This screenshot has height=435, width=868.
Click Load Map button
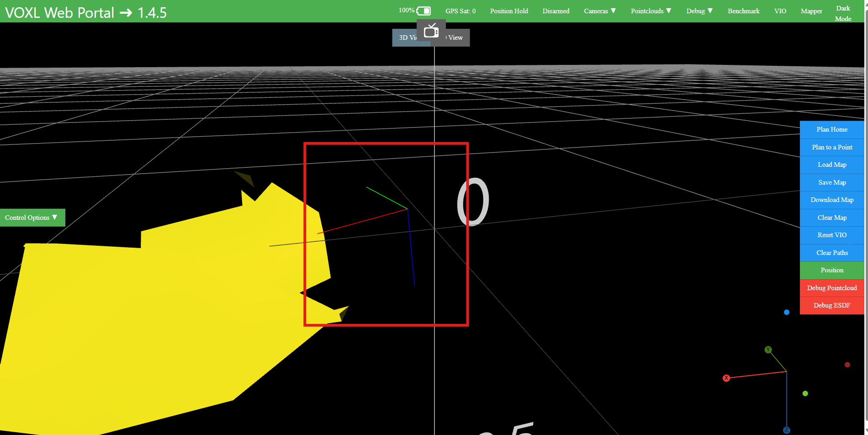[832, 164]
